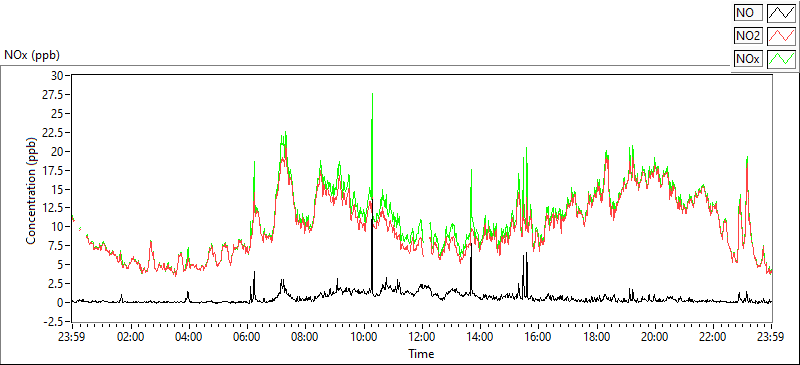Click the 12:00 time axis label

click(422, 337)
